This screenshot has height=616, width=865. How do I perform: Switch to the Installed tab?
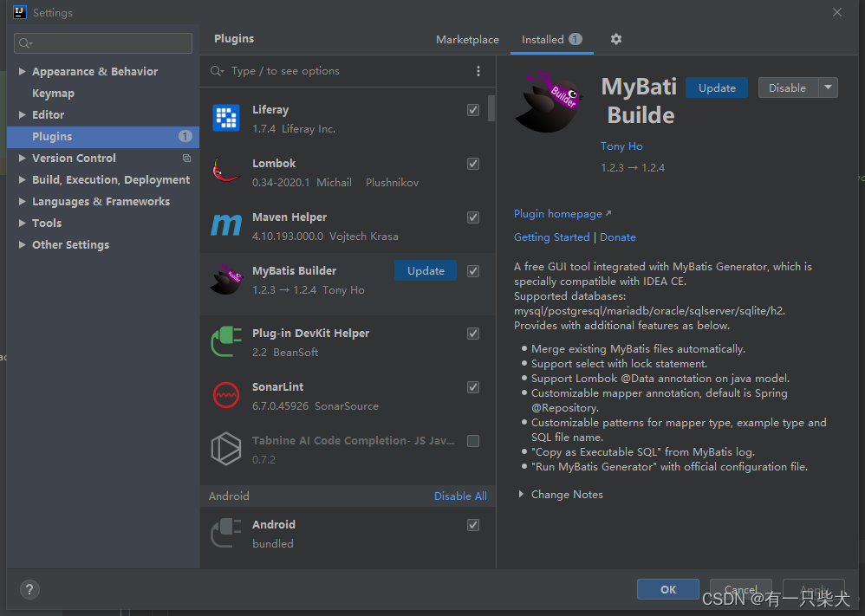[x=551, y=40]
